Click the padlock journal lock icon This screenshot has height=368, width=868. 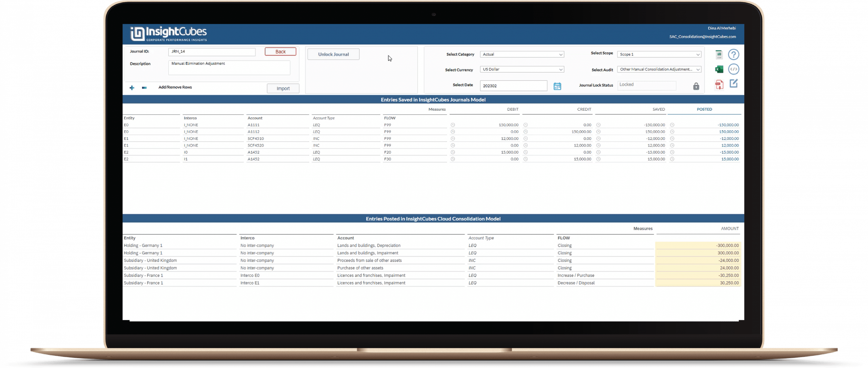696,86
